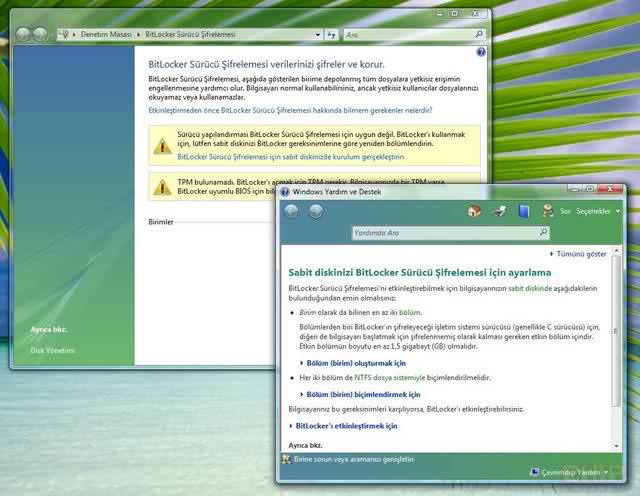The height and width of the screenshot is (496, 640).
Task: Click warning icon beside drive configuration message
Action: [162, 146]
